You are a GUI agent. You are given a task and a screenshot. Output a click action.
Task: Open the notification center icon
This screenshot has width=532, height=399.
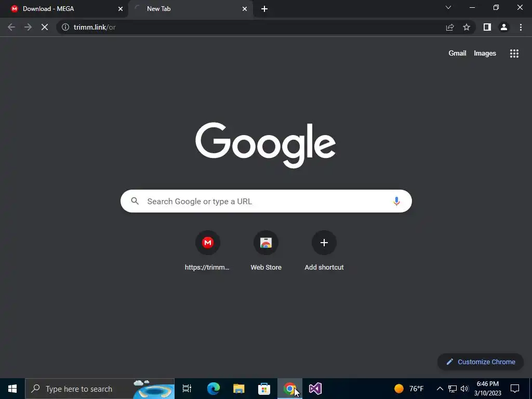coord(515,389)
